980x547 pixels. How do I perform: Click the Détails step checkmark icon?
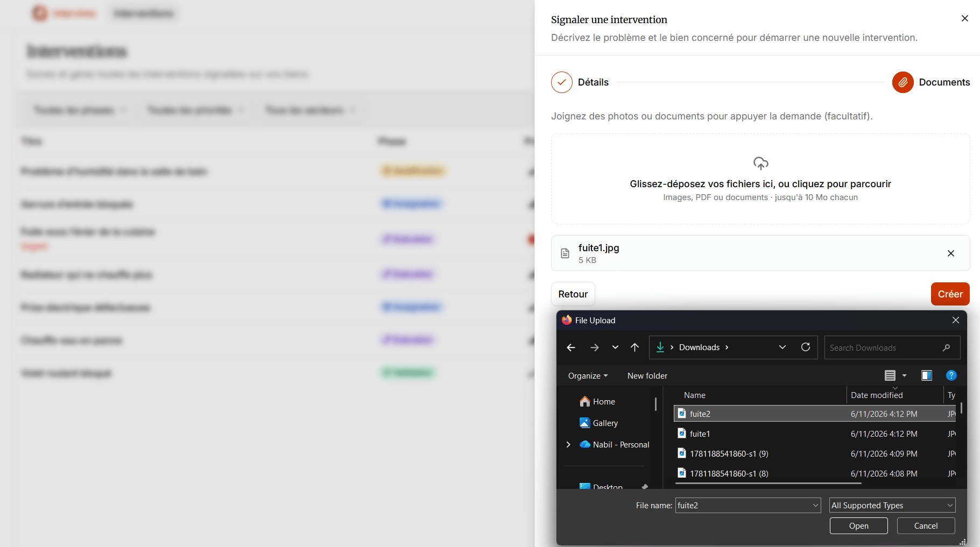point(561,82)
